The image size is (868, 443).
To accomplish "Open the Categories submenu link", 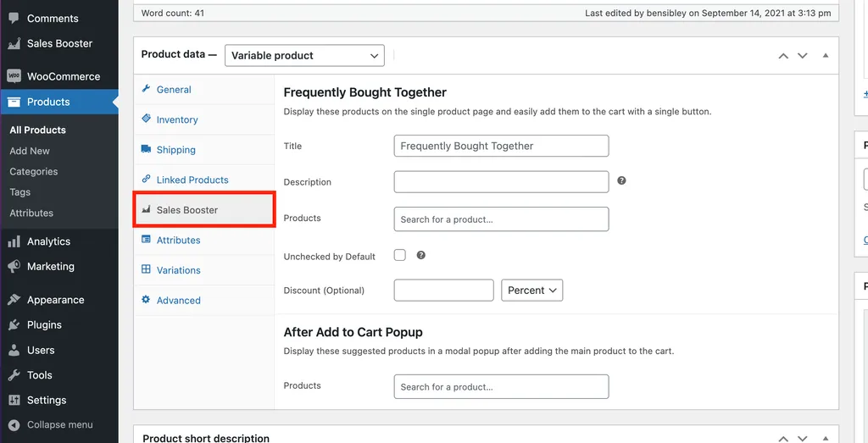I will pyautogui.click(x=33, y=171).
